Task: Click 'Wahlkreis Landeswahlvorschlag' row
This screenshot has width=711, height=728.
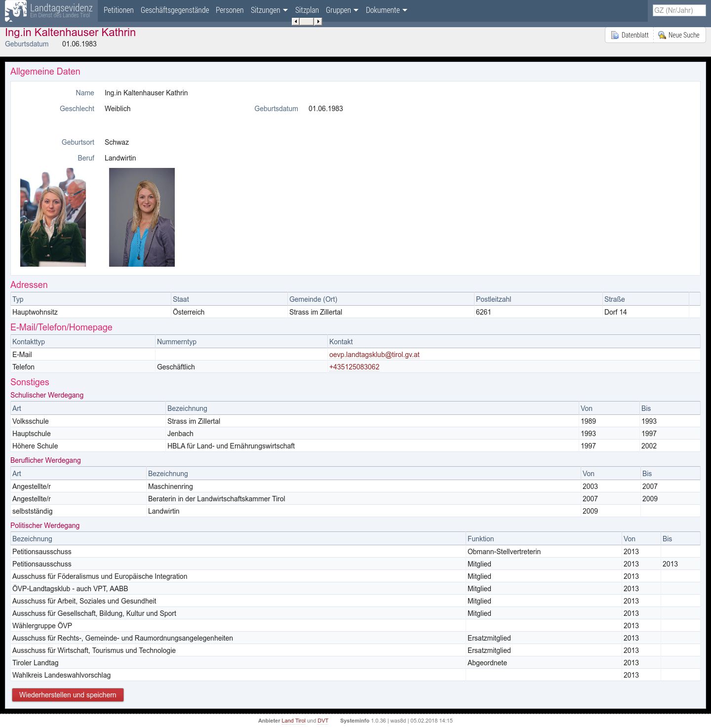Action: pos(355,675)
